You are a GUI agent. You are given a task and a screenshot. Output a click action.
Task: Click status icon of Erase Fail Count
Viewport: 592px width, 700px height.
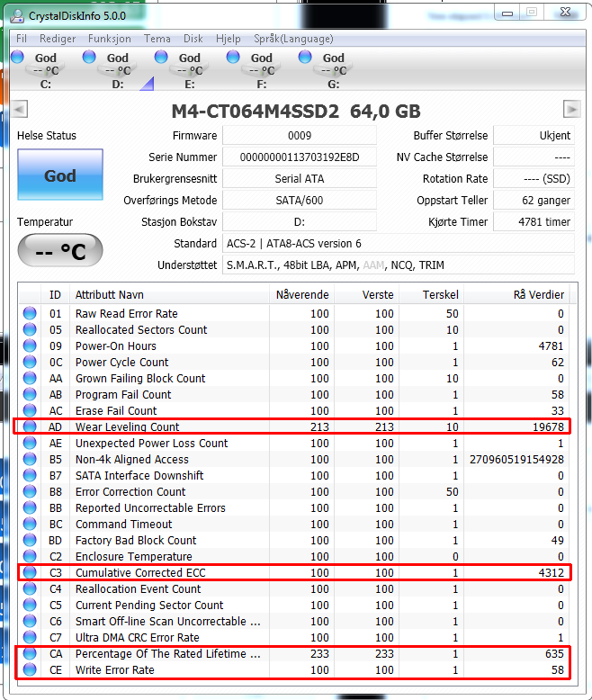(30, 410)
